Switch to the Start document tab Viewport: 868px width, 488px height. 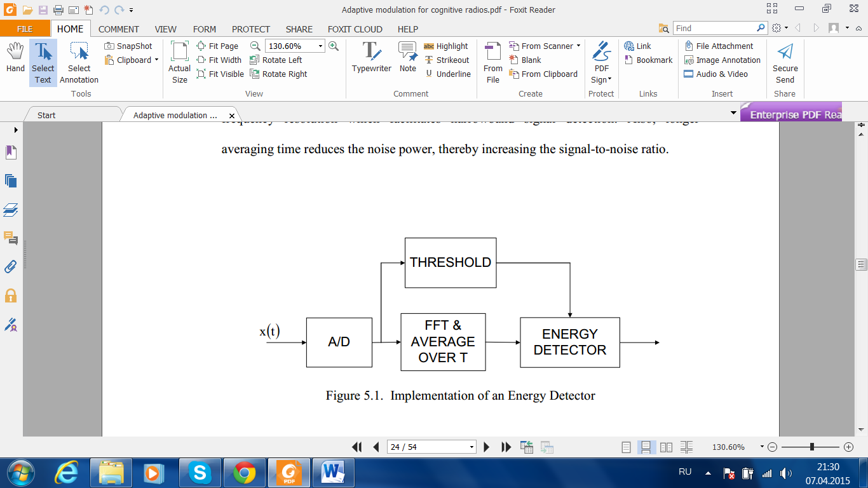(x=46, y=115)
